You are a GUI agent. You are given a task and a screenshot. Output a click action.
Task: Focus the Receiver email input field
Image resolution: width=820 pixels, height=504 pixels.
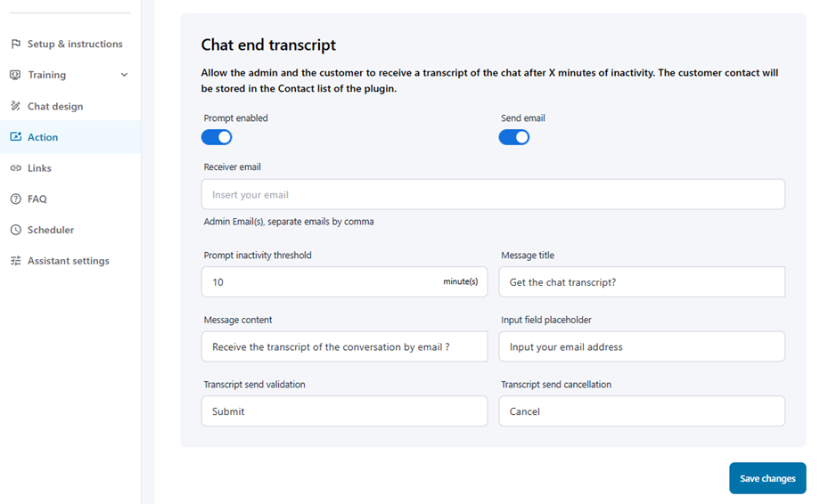[x=493, y=194]
